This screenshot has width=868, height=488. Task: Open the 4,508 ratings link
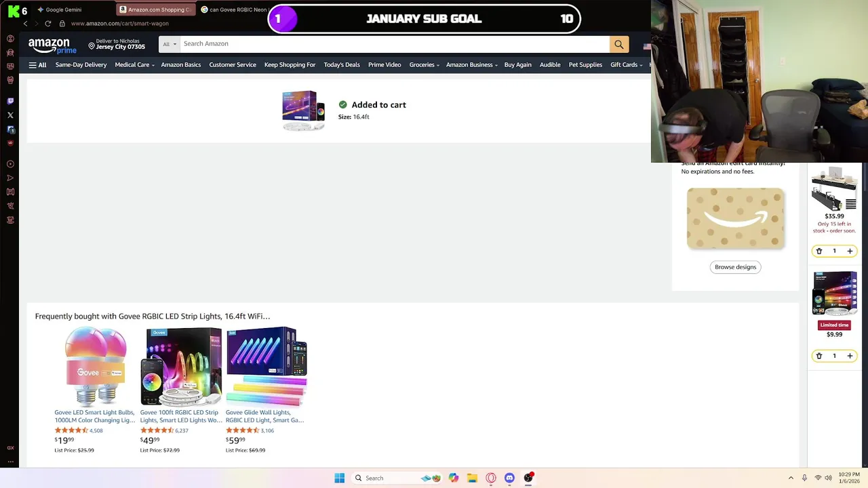[96, 430]
